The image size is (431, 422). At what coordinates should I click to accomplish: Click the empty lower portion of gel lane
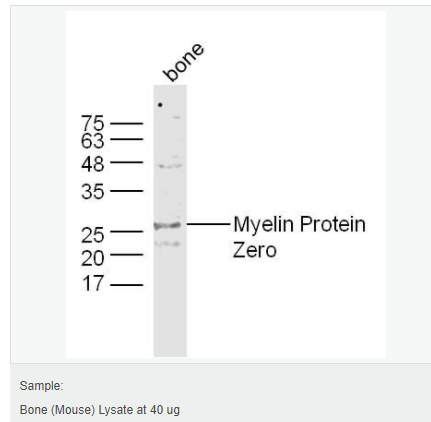(170, 320)
